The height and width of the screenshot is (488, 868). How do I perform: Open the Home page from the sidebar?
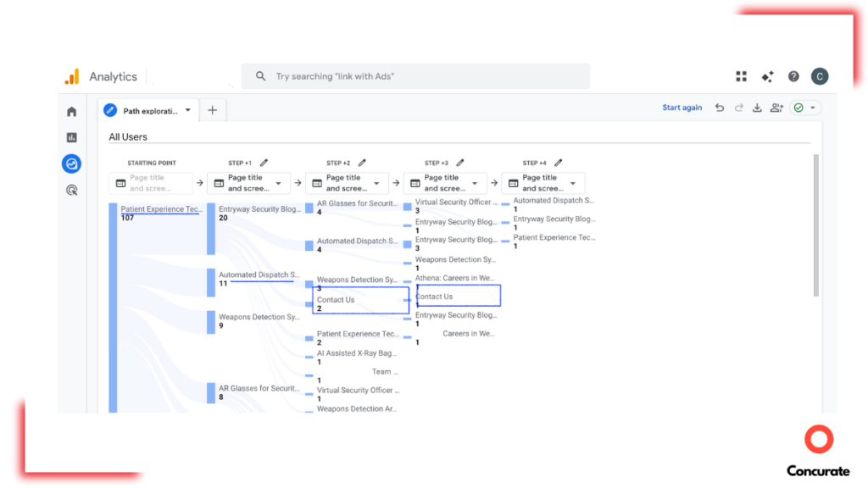[71, 111]
